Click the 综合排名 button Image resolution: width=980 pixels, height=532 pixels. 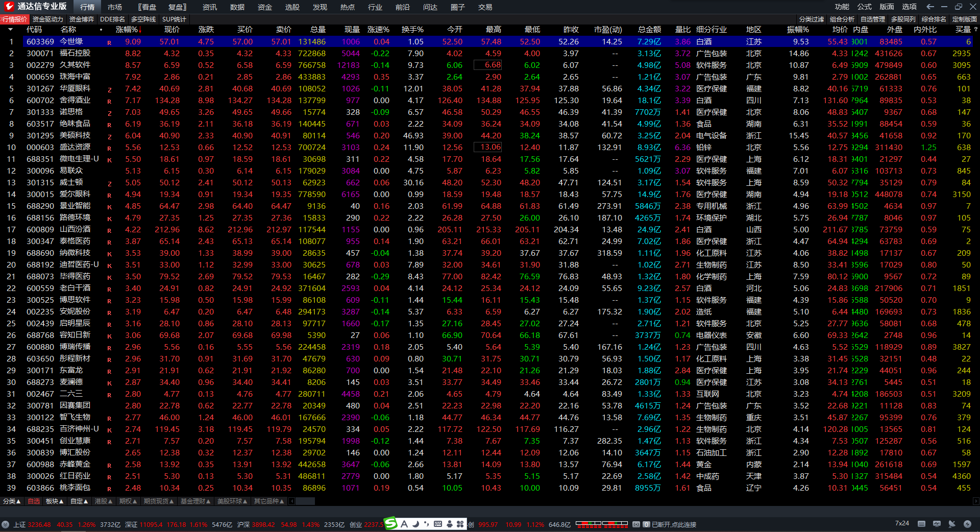coord(934,19)
